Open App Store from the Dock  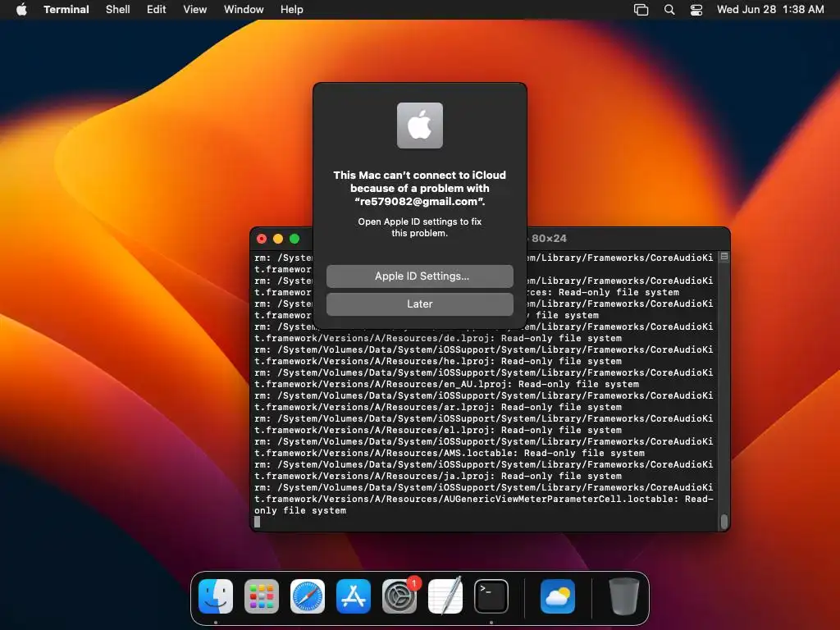pos(354,596)
